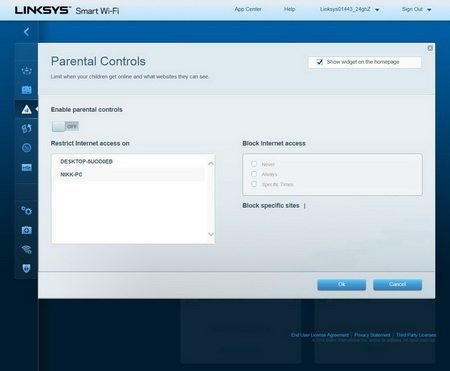Image resolution: width=450 pixels, height=371 pixels.
Task: Open the Media Prioritization sidebar icon
Action: click(27, 128)
